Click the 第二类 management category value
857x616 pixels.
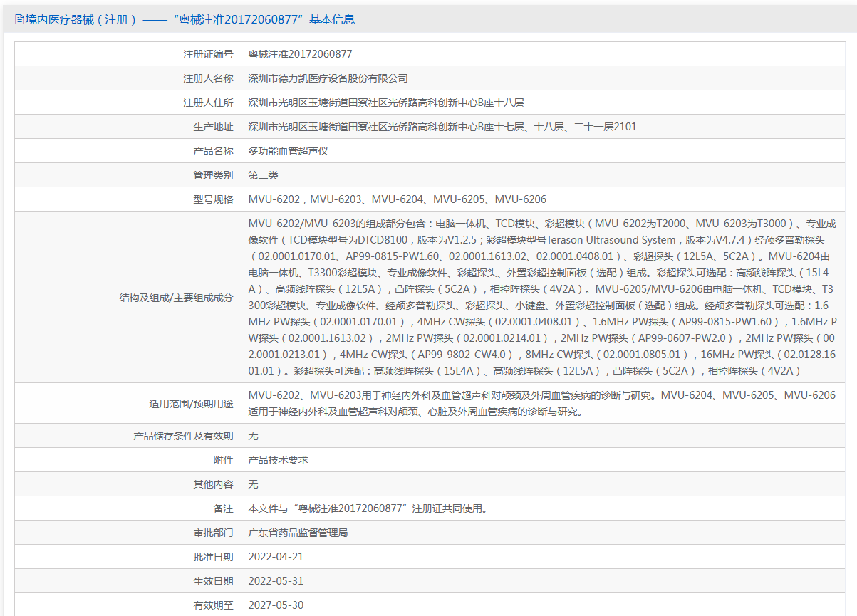click(263, 175)
